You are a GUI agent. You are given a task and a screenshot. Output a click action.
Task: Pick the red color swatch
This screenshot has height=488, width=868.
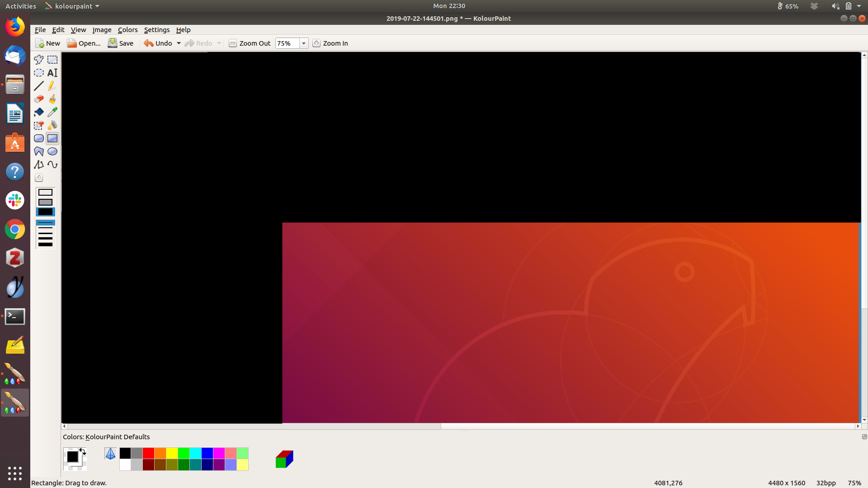point(148,453)
